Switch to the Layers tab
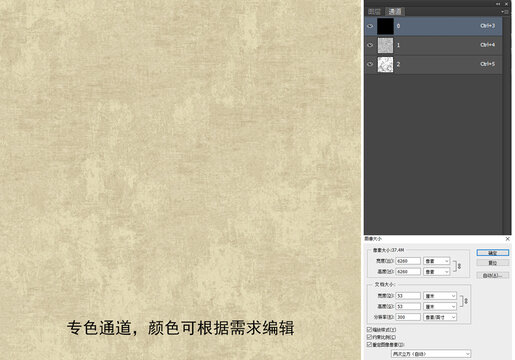 click(x=374, y=12)
